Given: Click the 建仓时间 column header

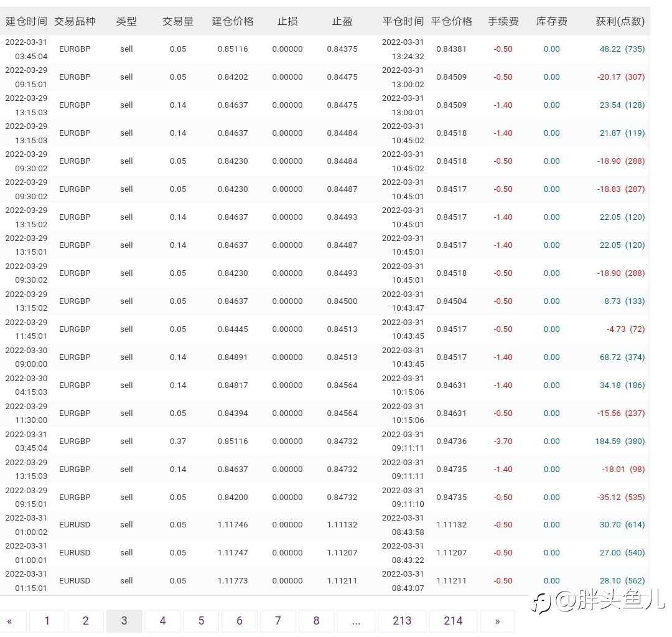Looking at the screenshot, I should (27, 21).
